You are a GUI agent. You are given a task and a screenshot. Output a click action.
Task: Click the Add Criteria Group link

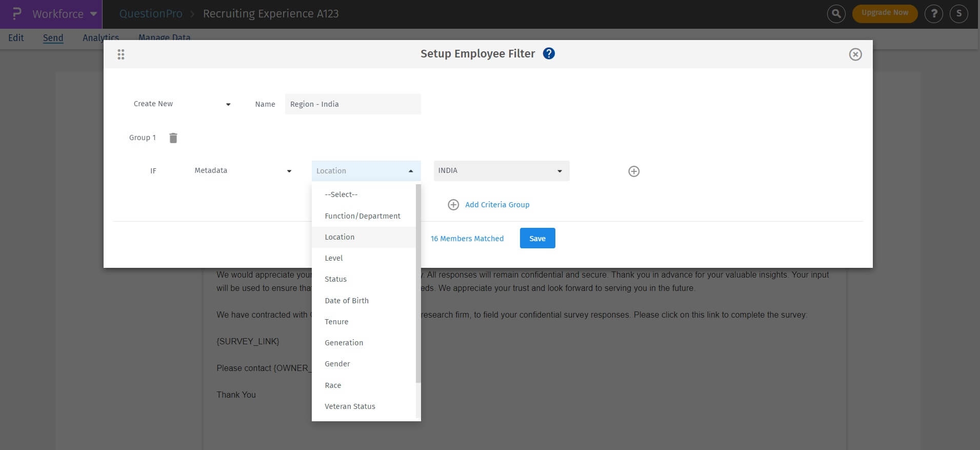tap(496, 205)
